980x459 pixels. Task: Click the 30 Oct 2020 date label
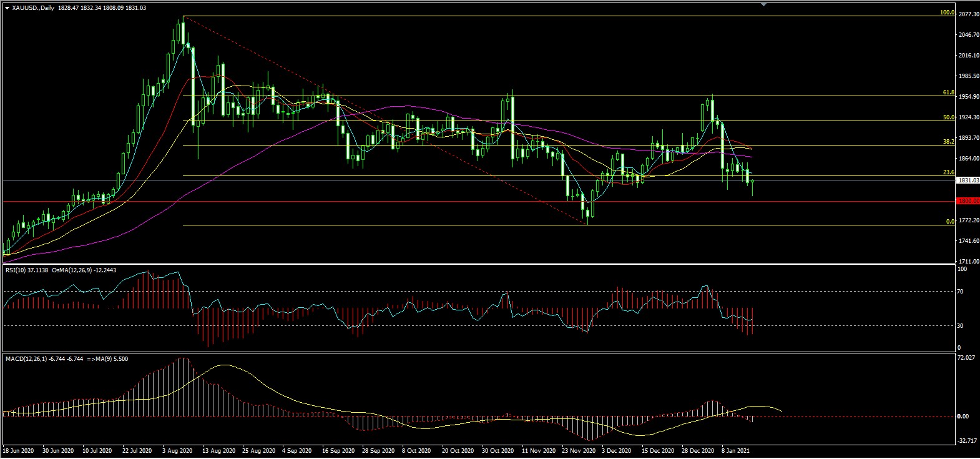(x=497, y=451)
